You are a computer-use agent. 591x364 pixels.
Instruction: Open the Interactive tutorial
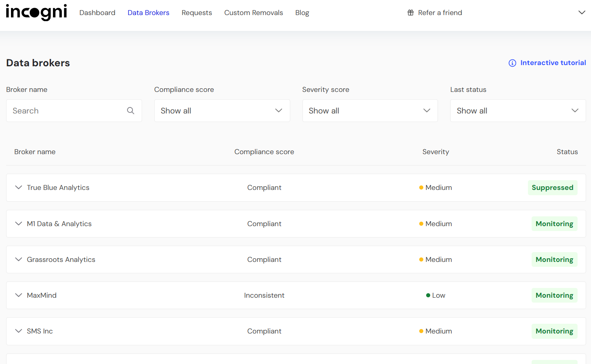553,63
